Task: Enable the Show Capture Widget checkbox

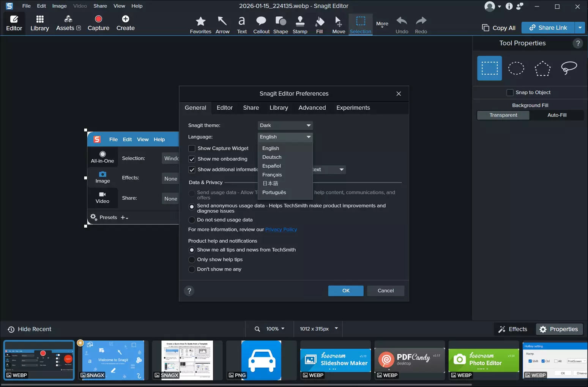Action: 192,148
